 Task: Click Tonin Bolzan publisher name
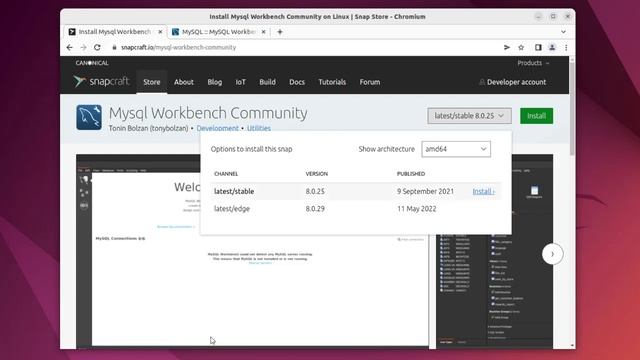pyautogui.click(x=148, y=128)
